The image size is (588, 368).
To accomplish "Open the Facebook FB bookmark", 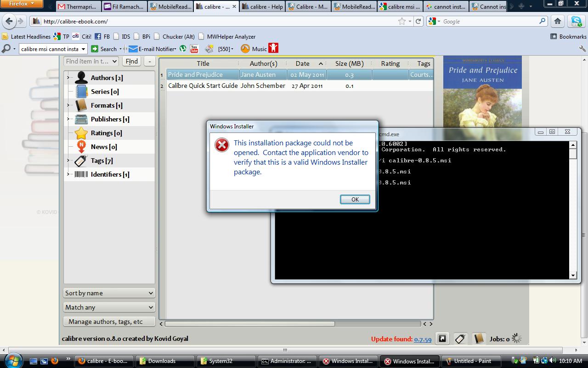I will pos(102,36).
